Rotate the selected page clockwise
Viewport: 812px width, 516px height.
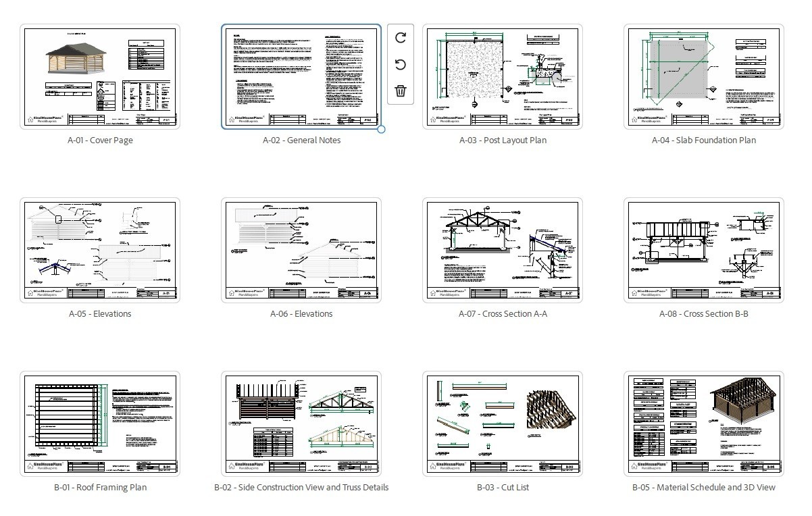[x=401, y=37]
